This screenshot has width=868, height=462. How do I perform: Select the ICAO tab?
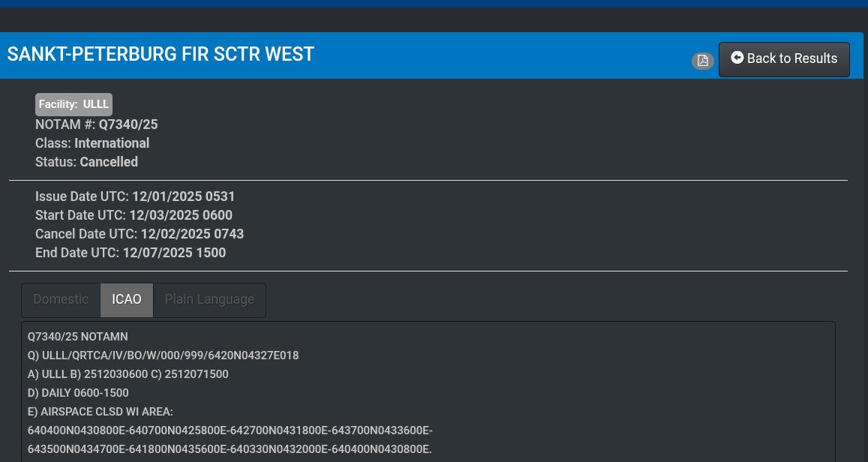[x=127, y=299]
